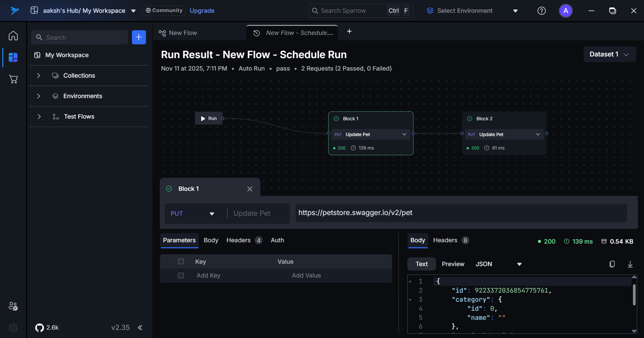644x338 pixels.
Task: Toggle the Key header select-all checkbox
Action: point(181,261)
